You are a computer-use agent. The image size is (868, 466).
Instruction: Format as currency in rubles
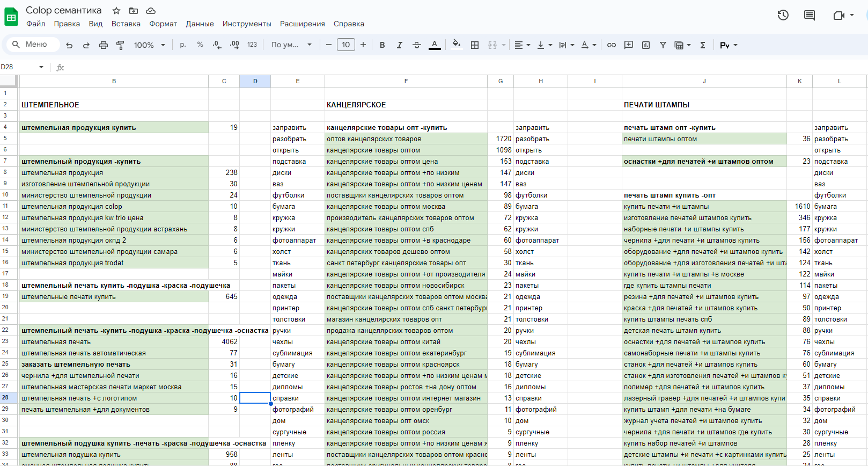coord(183,45)
